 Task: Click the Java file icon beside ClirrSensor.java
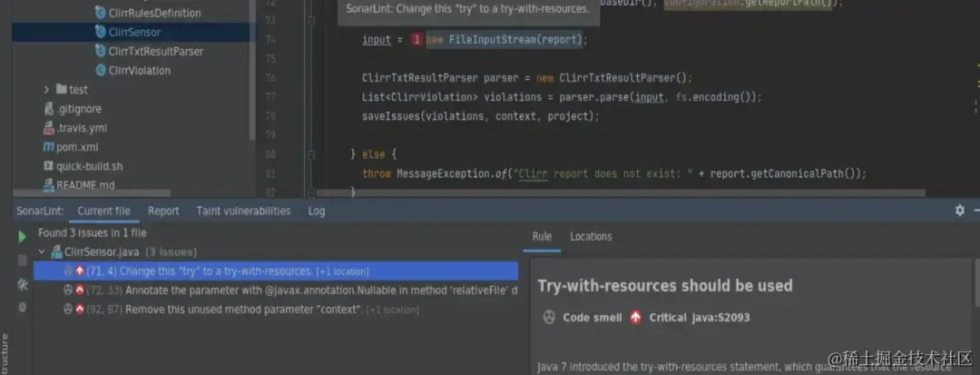pyautogui.click(x=59, y=252)
